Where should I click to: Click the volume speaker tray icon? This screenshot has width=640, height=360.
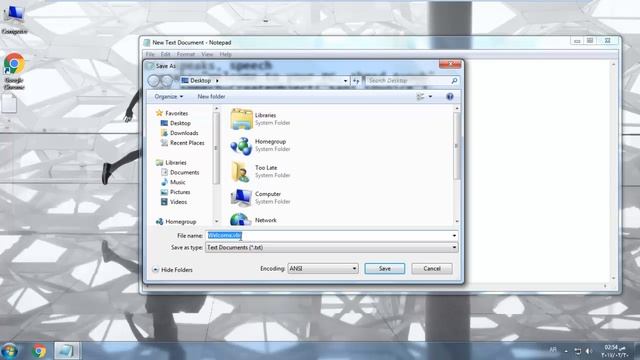(x=589, y=351)
